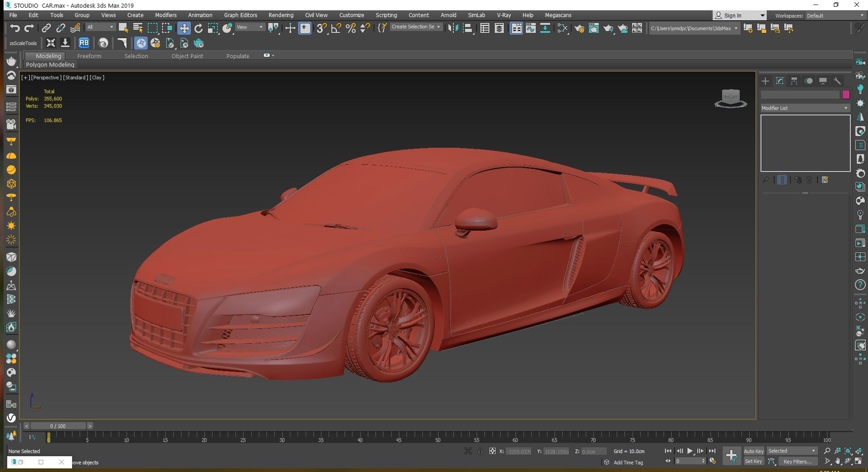
Task: Toggle Percent Snap on or off
Action: 351,28
